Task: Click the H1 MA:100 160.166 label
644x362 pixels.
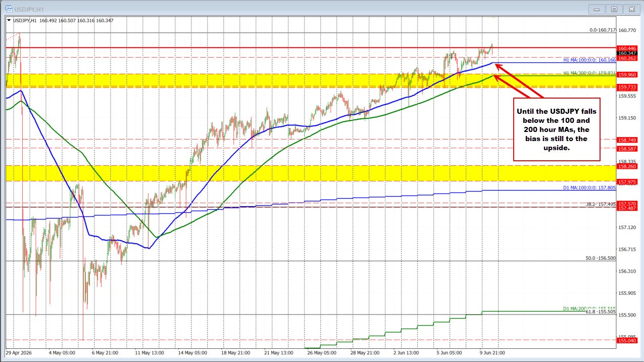Action: pos(589,60)
